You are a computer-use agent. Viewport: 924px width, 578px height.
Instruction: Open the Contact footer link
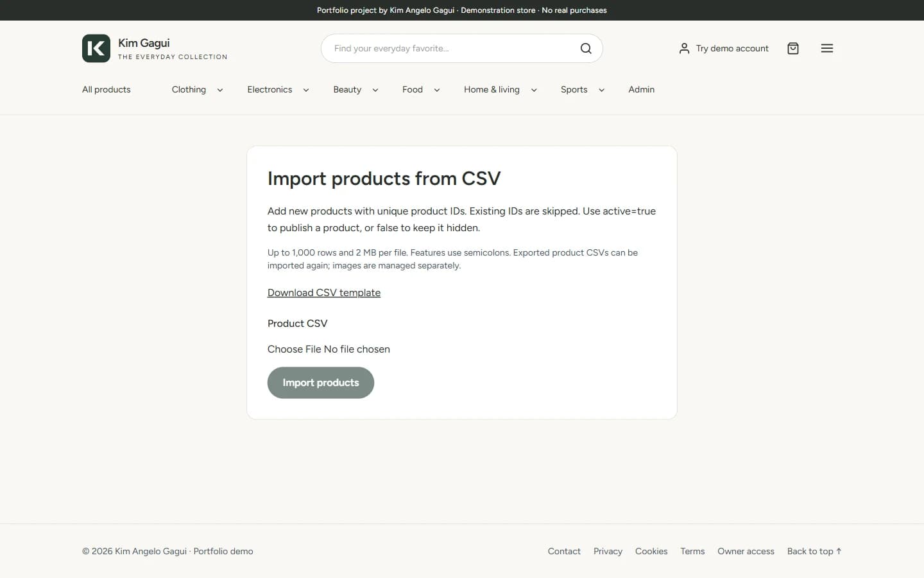[564, 551]
